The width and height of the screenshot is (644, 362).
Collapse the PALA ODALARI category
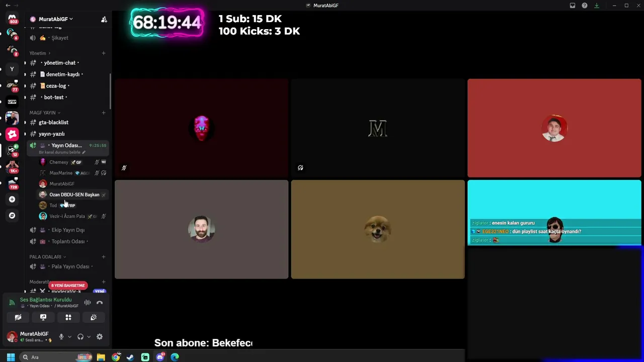pyautogui.click(x=48, y=257)
